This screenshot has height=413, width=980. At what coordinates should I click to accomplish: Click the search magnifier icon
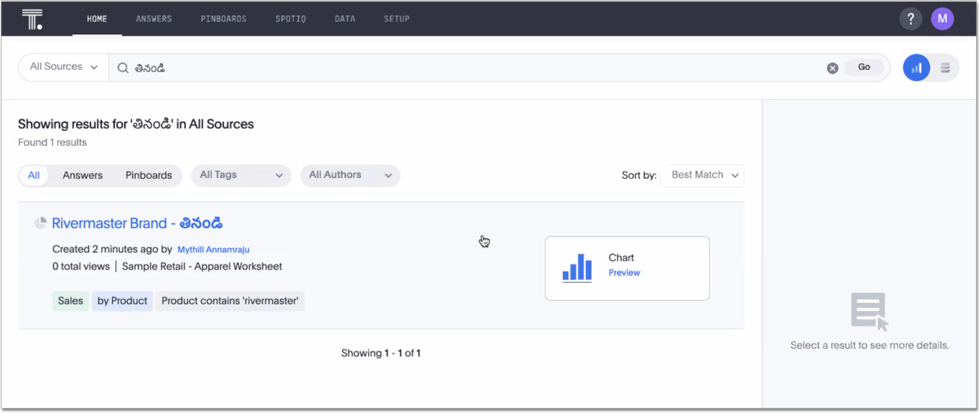[x=123, y=68]
